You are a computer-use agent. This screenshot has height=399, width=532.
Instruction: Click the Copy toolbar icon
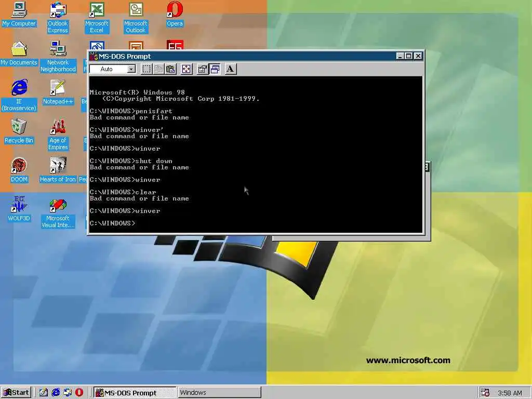pyautogui.click(x=158, y=69)
